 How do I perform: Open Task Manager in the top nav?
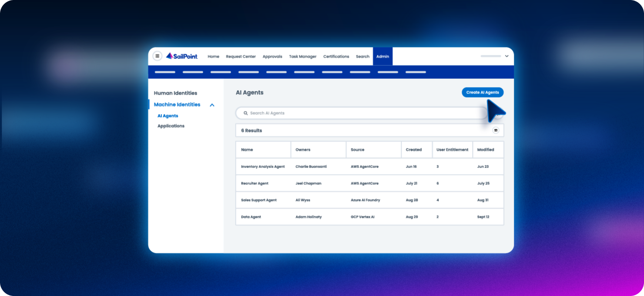pos(302,57)
